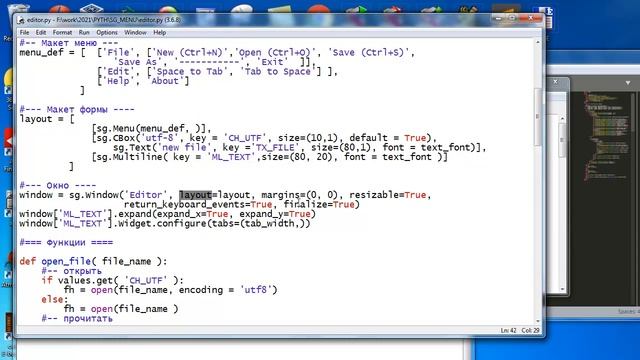This screenshot has width=640, height=360.
Task: Open the Window menu
Action: pyautogui.click(x=135, y=32)
